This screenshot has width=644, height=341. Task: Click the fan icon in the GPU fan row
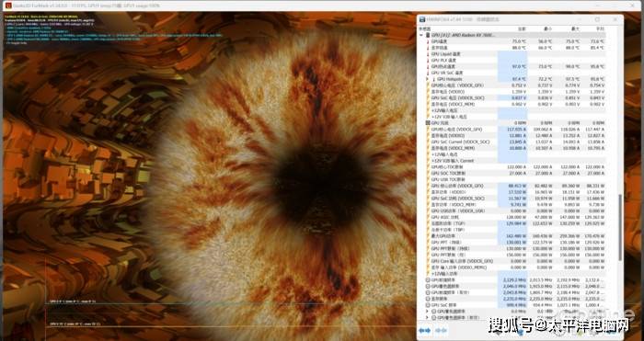pyautogui.click(x=428, y=122)
